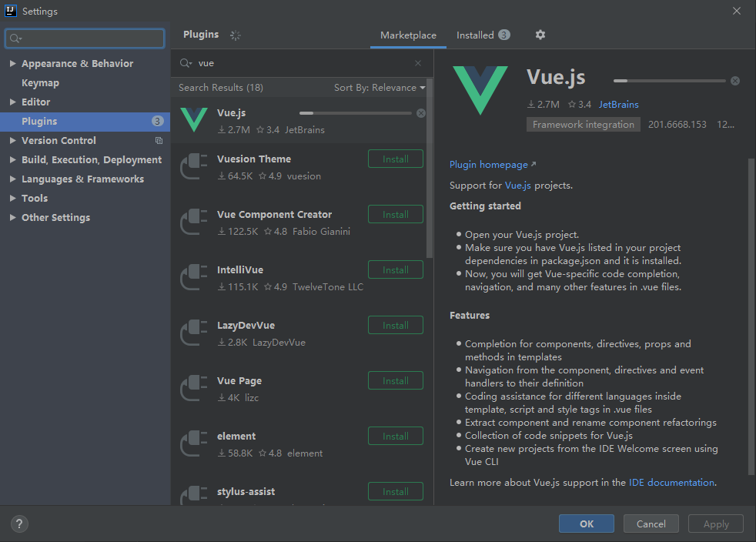Select the LazyDevVue plugin title
Image resolution: width=756 pixels, height=542 pixels.
(246, 326)
